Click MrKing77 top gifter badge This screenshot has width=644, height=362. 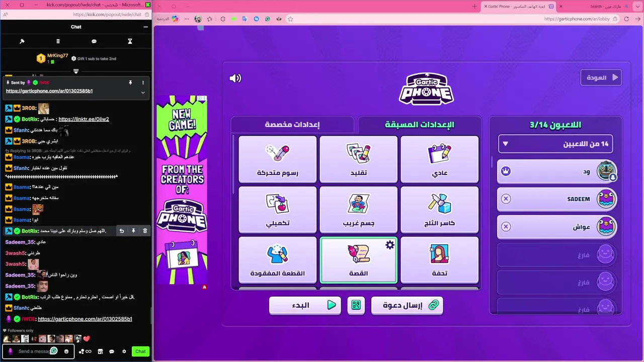(41, 58)
